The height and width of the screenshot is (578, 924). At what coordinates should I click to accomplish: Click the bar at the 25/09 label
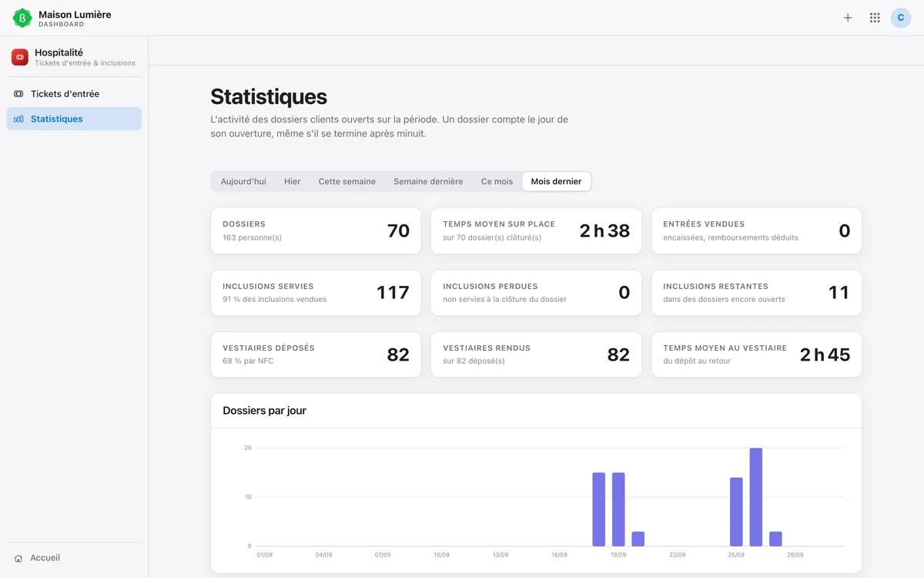click(736, 512)
